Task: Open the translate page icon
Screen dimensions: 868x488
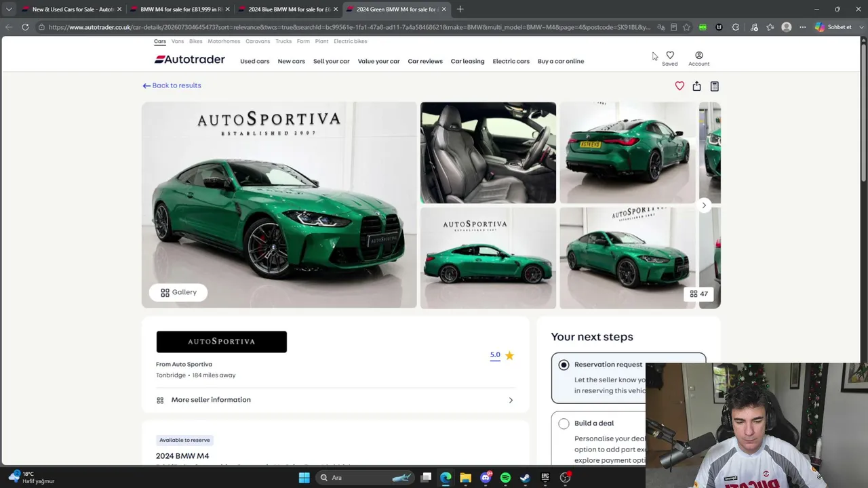Action: tap(661, 27)
